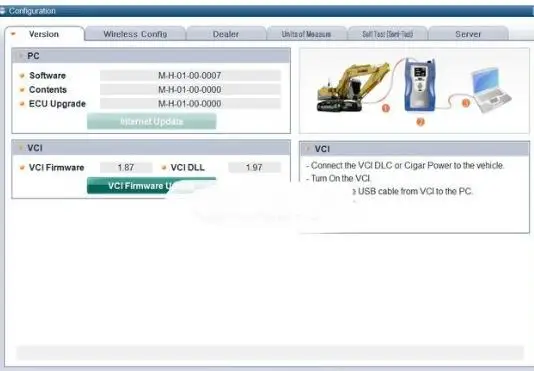
Task: Click the VCI Firmware Update button
Action: (x=152, y=186)
